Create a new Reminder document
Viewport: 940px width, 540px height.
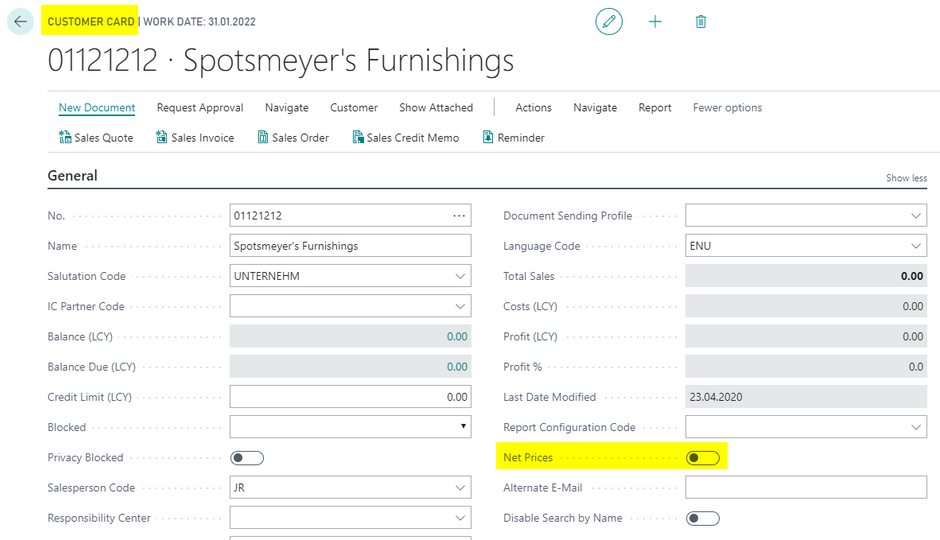[x=513, y=138]
